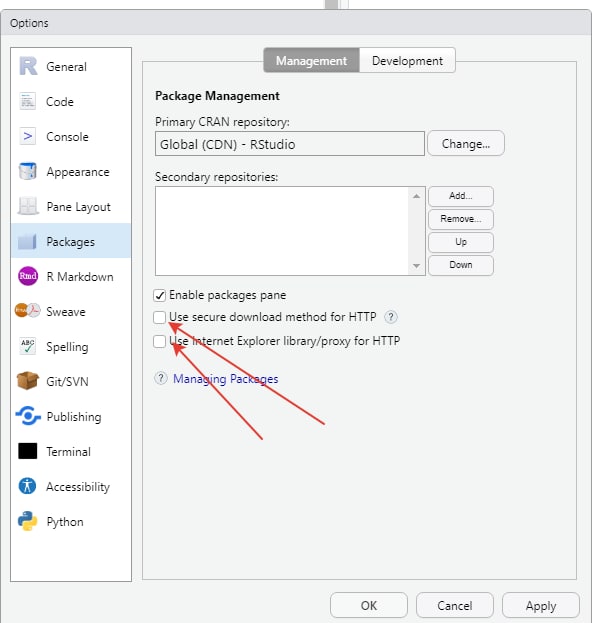Screen dimensions: 592x623
Task: Click OK to confirm options
Action: click(369, 606)
